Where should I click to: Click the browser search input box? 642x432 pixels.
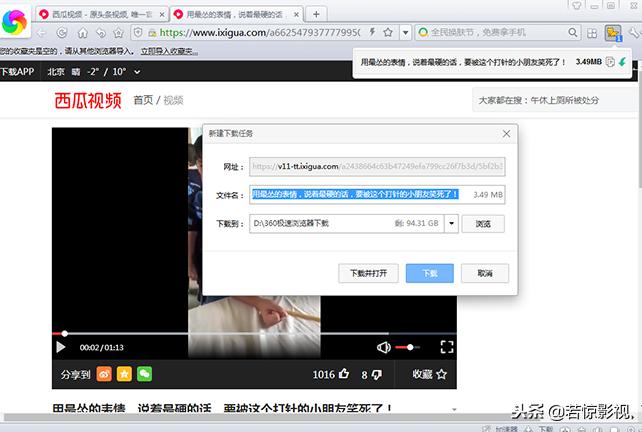[x=497, y=32]
